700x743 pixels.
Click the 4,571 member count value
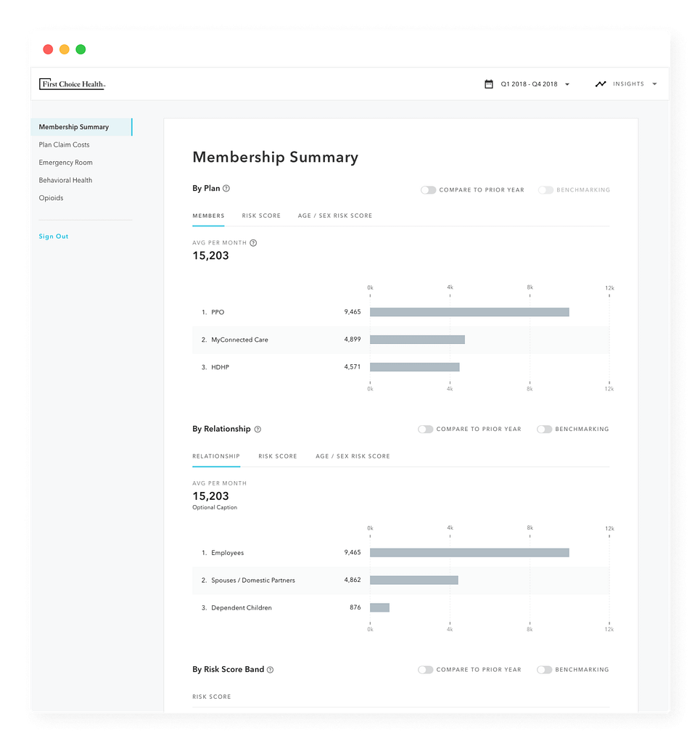[x=353, y=366]
